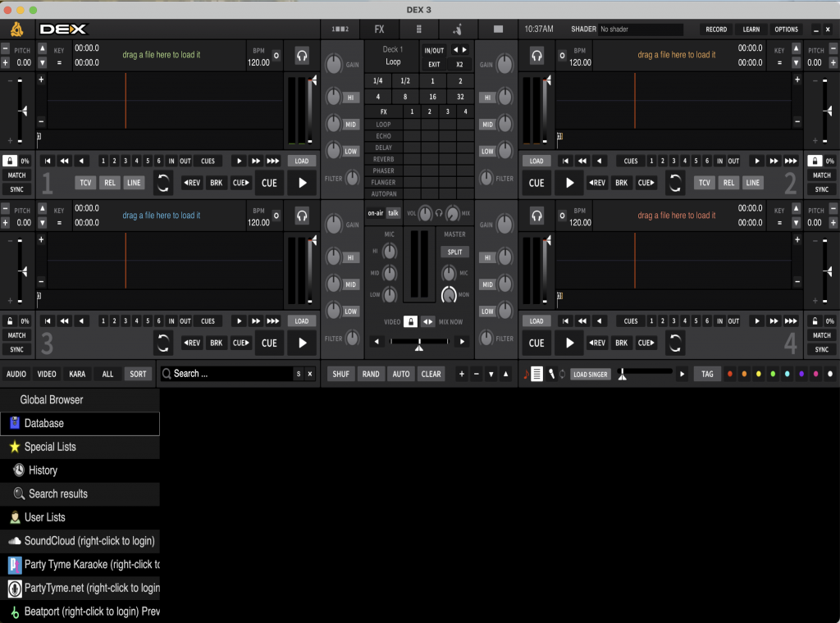840x623 pixels.
Task: Toggle the on-air microphone switch
Action: (x=377, y=212)
